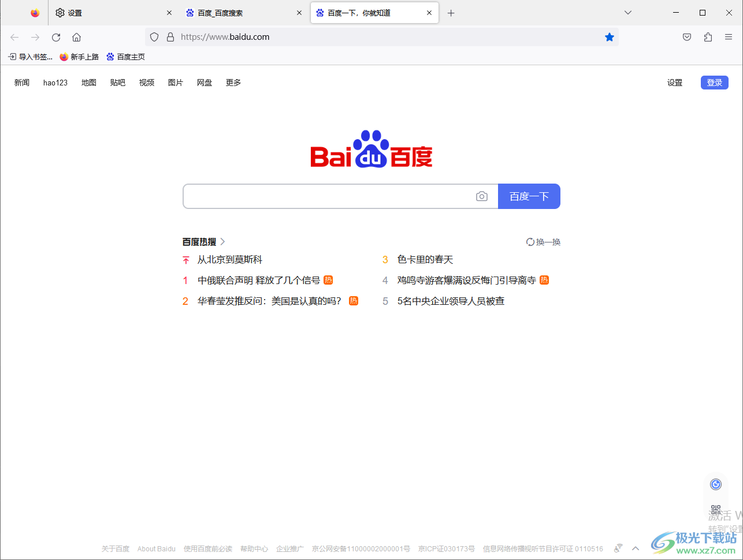
Task: Click the tracking protection shield icon
Action: [x=154, y=37]
